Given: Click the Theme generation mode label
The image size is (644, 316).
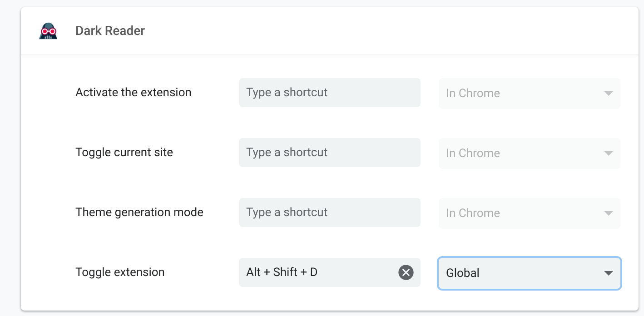Looking at the screenshot, I should tap(139, 212).
